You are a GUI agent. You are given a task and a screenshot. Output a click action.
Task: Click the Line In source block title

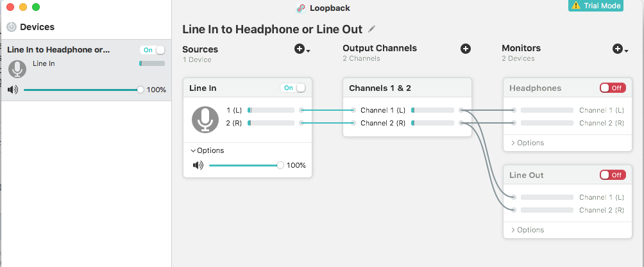(203, 88)
